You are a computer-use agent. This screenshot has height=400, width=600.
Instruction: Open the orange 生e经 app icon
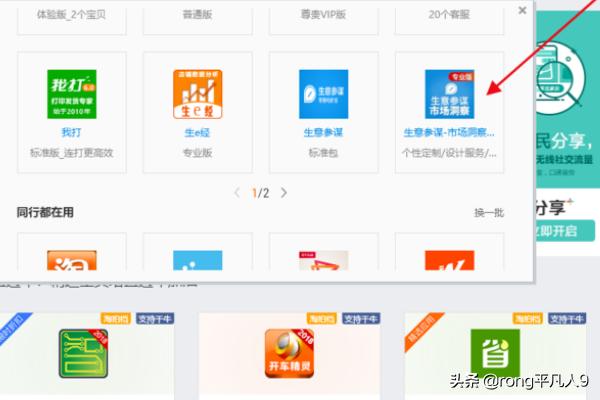click(x=197, y=94)
